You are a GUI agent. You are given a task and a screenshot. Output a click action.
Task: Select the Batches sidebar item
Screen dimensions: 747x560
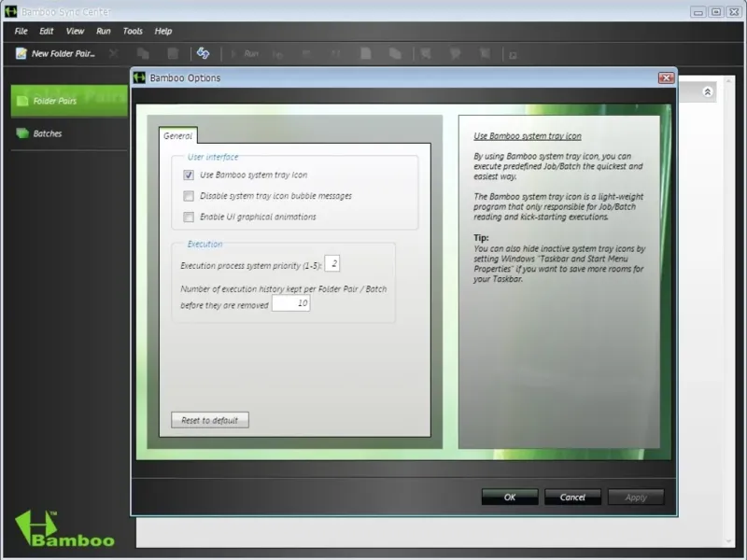pos(69,133)
